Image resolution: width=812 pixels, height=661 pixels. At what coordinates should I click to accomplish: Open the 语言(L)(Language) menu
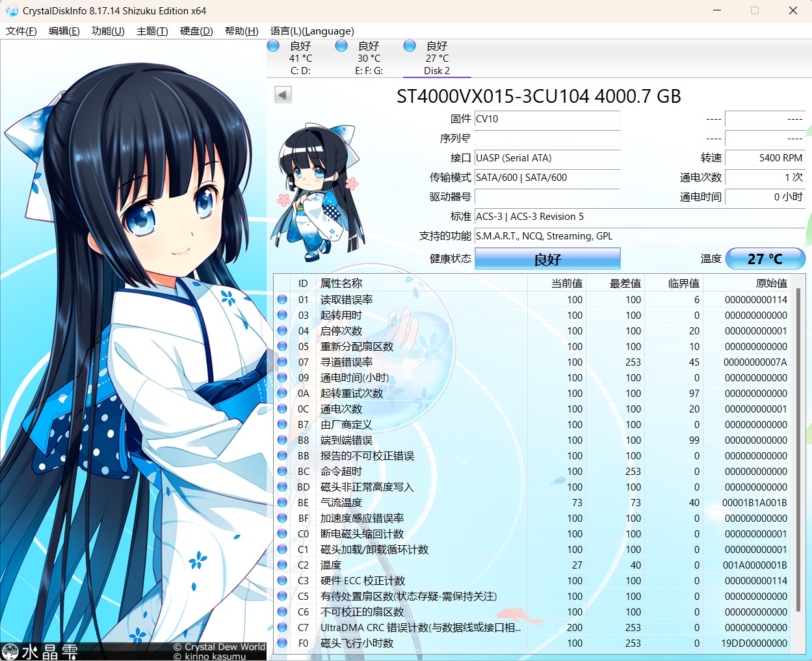pos(312,31)
